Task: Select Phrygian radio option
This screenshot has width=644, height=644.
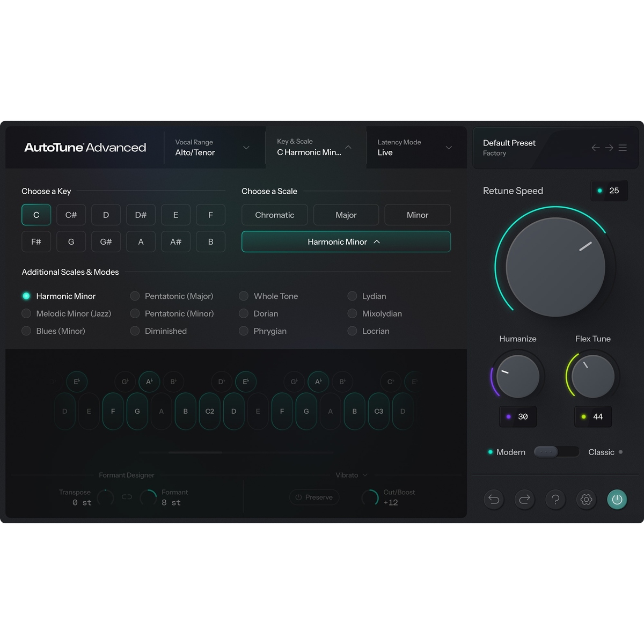Action: coord(244,331)
